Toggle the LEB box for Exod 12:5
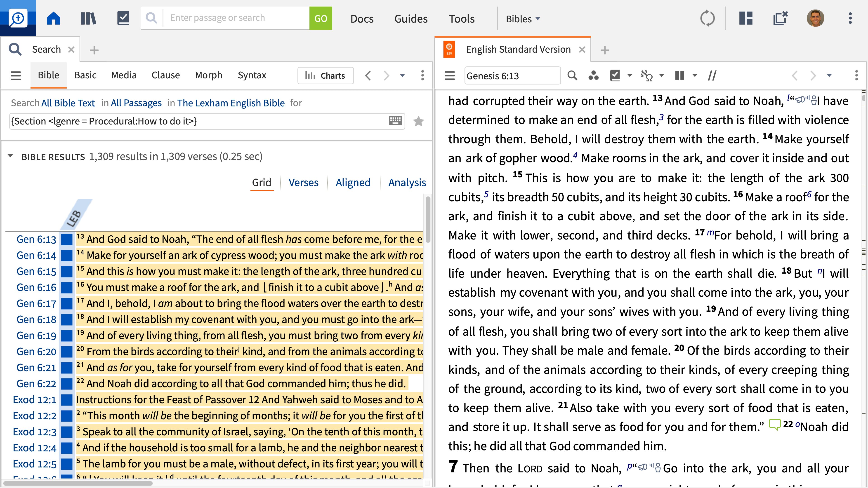This screenshot has width=868, height=488. [x=67, y=464]
